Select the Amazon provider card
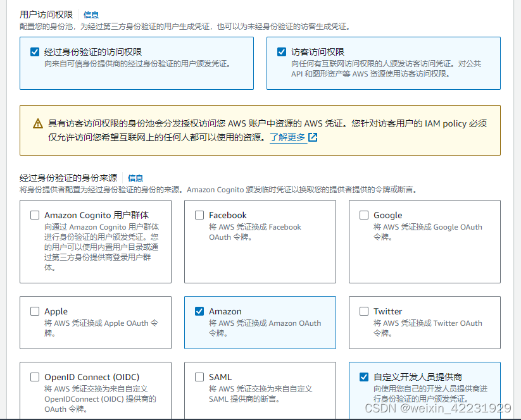This screenshot has height=420, width=521. (260, 323)
